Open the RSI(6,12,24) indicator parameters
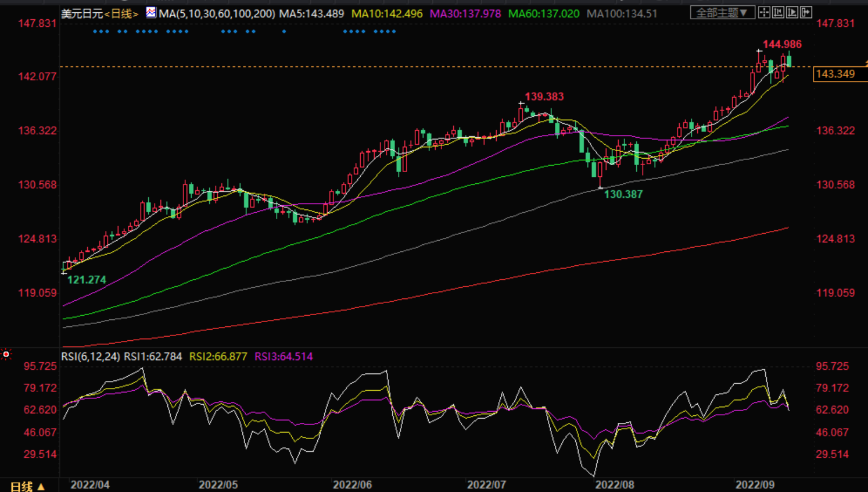Image resolution: width=868 pixels, height=492 pixels. tap(91, 356)
